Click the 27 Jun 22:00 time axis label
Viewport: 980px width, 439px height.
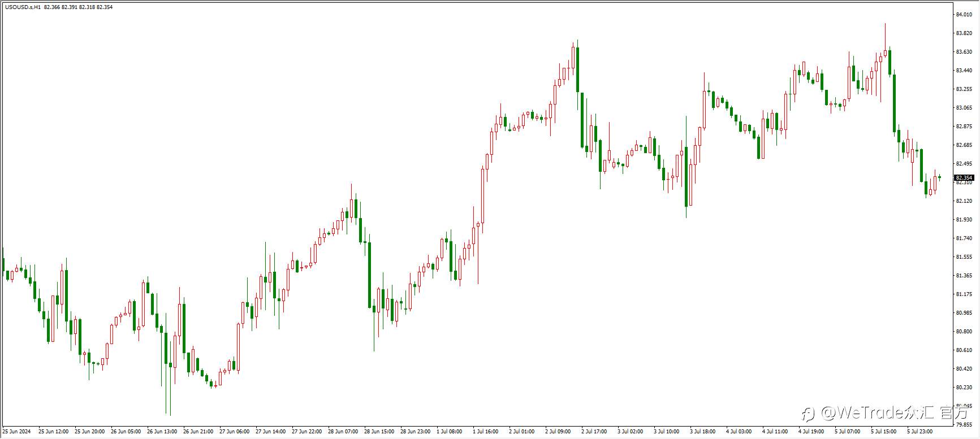click(306, 432)
